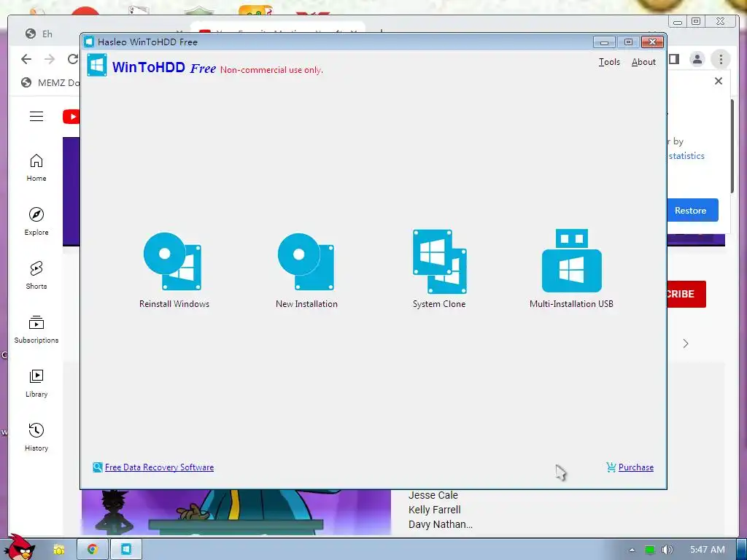Viewport: 747px width, 560px height.
Task: Click the clock showing 5:47 AM
Action: point(708,550)
